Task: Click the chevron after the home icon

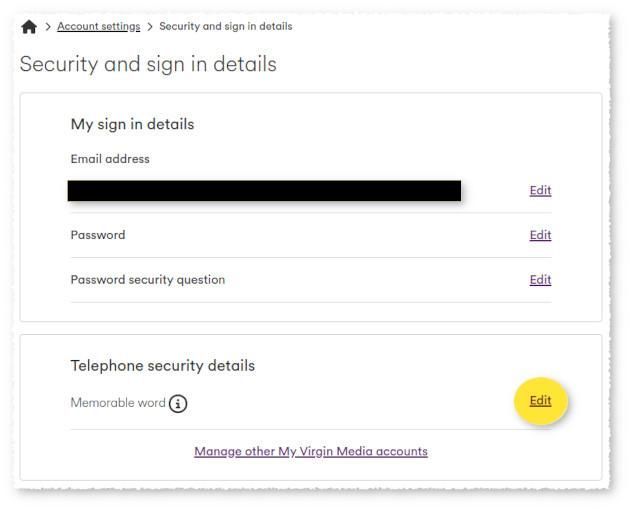Action: point(48,27)
